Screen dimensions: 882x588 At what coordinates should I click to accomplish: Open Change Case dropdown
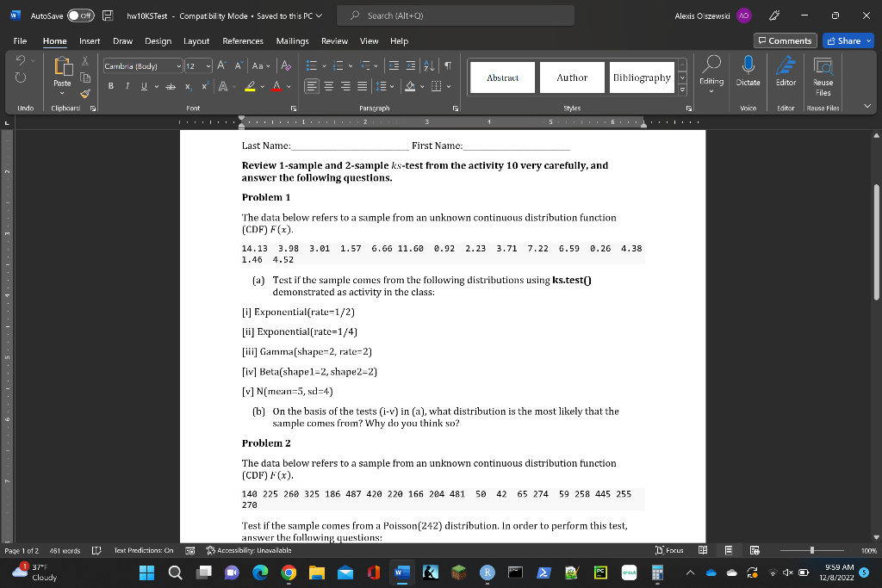tap(260, 65)
